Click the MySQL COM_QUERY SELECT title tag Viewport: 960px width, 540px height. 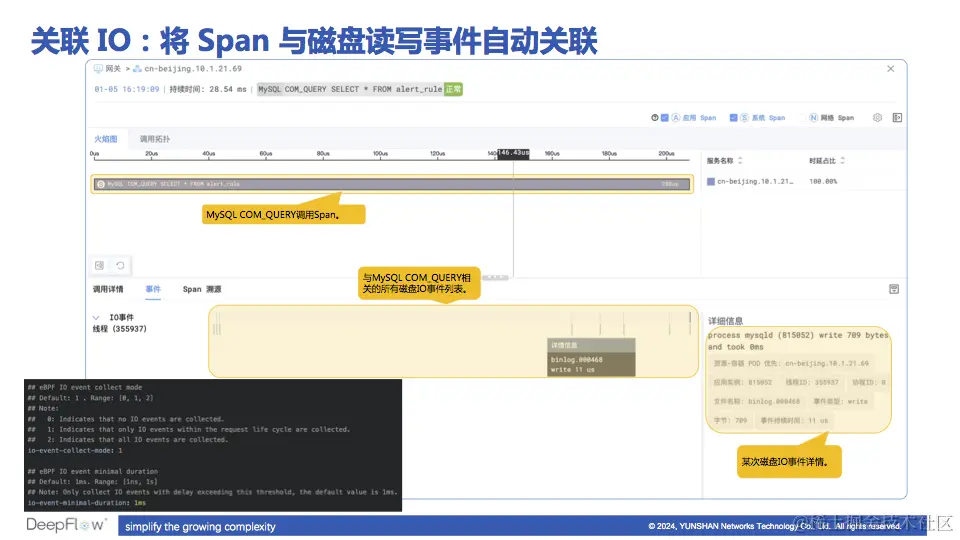(350, 89)
